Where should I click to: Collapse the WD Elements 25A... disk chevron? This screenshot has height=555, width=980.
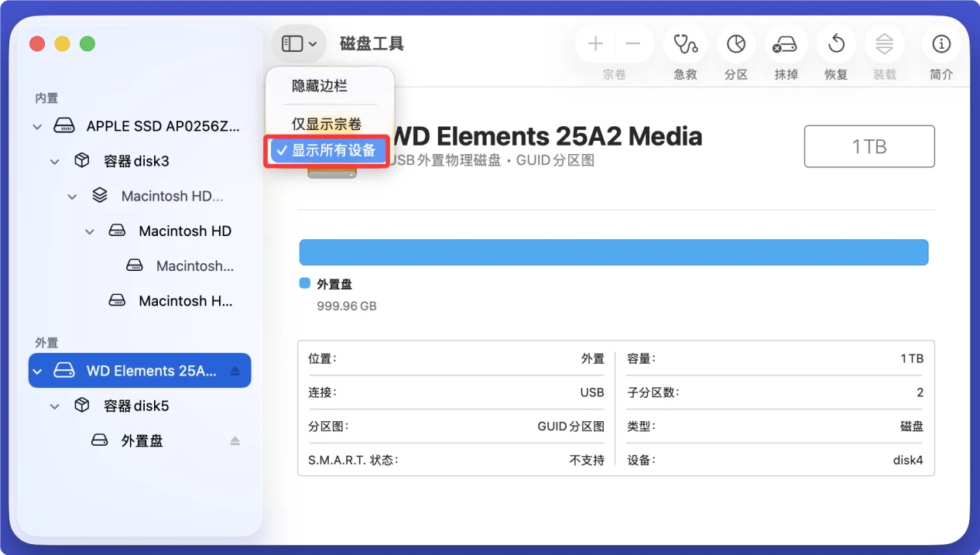click(x=37, y=372)
